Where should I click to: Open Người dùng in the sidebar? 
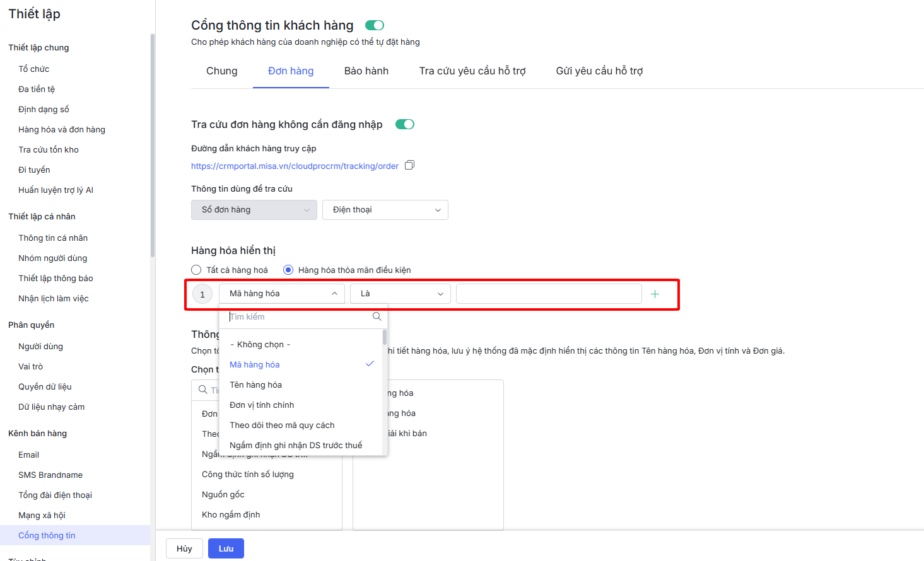pos(41,346)
